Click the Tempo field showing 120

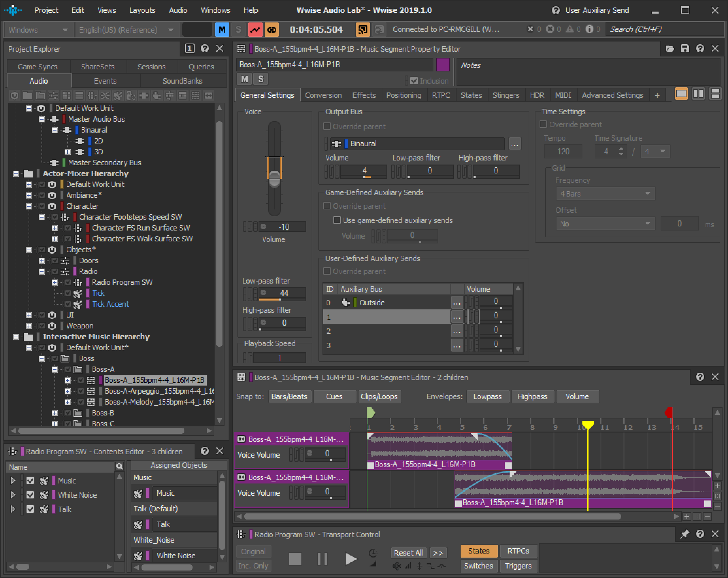pos(563,151)
